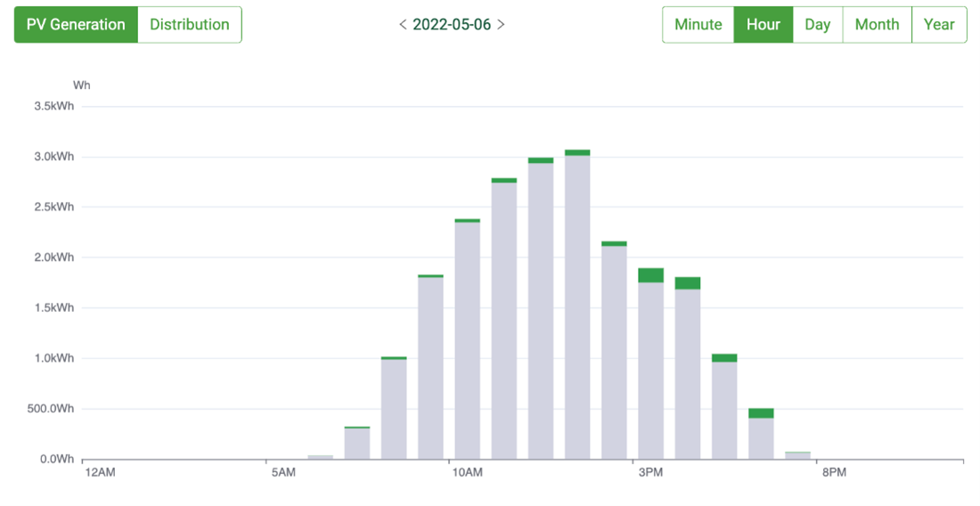Go to the previous date using left arrow
980x506 pixels.
[x=403, y=25]
